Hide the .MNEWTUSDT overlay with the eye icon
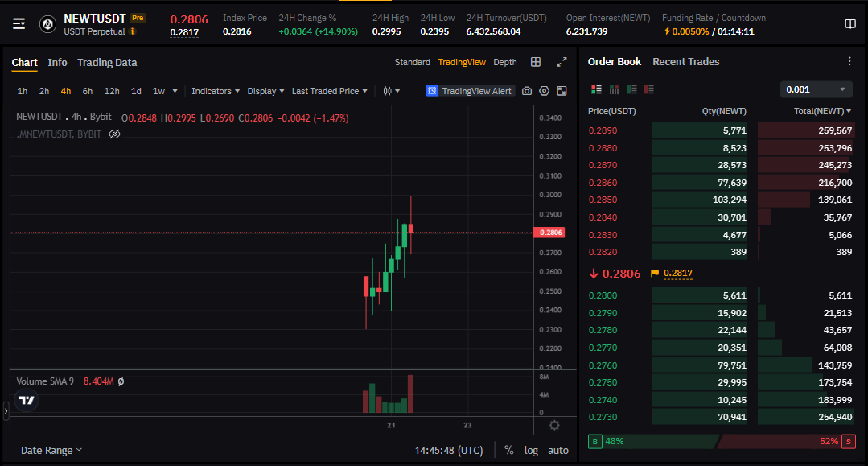Screen dimensions: 868x466 click(x=114, y=134)
